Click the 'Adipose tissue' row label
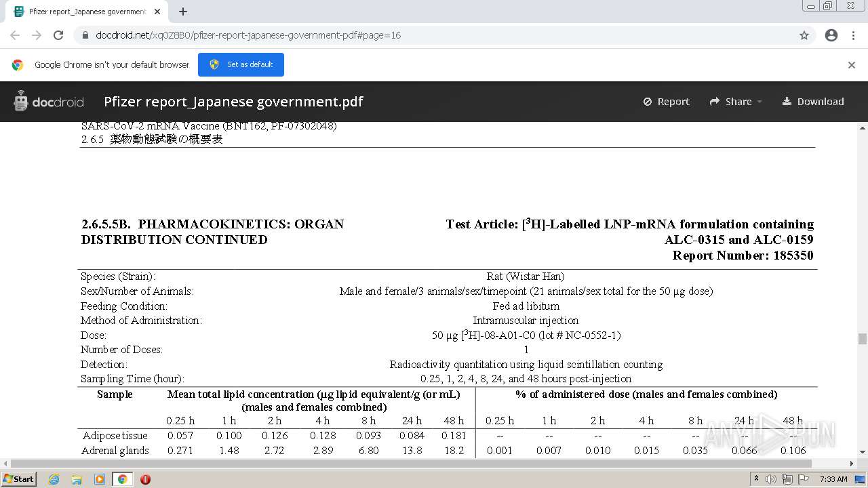Image resolution: width=868 pixels, height=488 pixels. tap(115, 436)
